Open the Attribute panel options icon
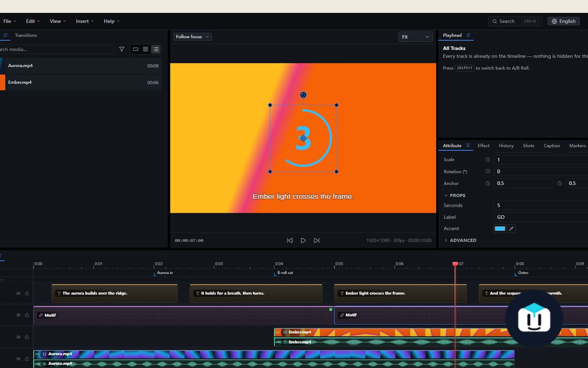The image size is (588, 368). 468,146
